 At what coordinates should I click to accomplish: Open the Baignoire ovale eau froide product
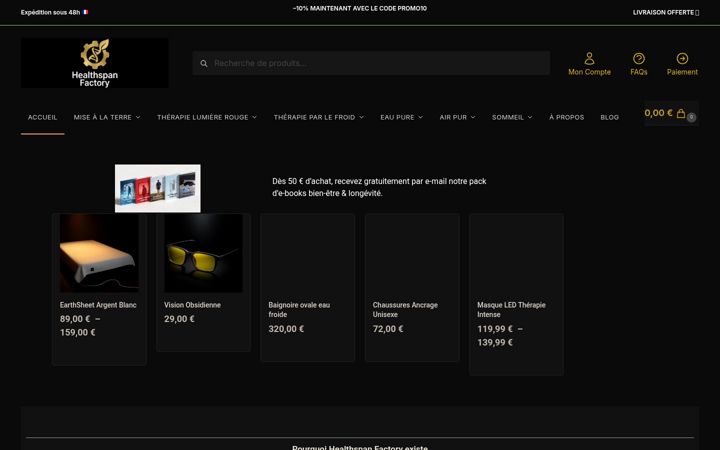[299, 309]
